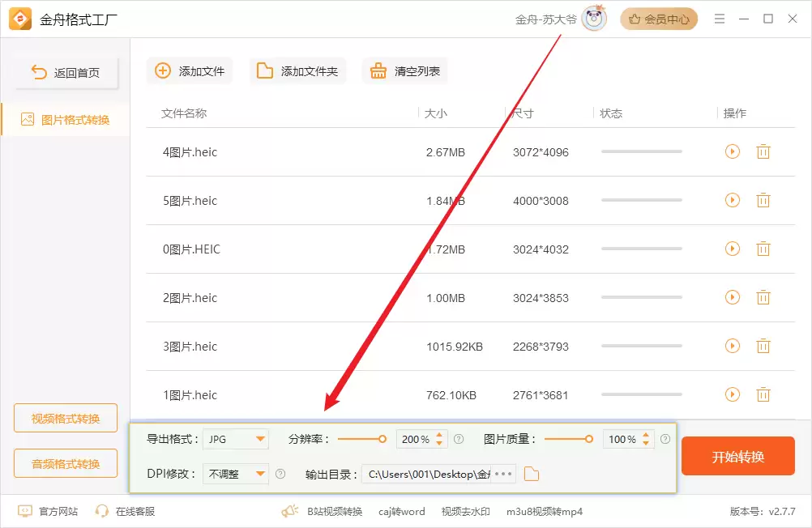Remove 5图片.heic with its trash icon
Screen dimensions: 812x528
point(763,200)
